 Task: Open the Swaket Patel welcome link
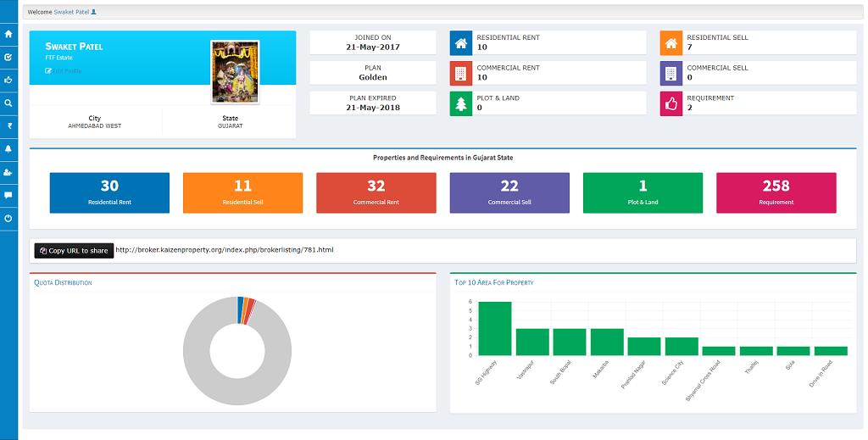[71, 13]
